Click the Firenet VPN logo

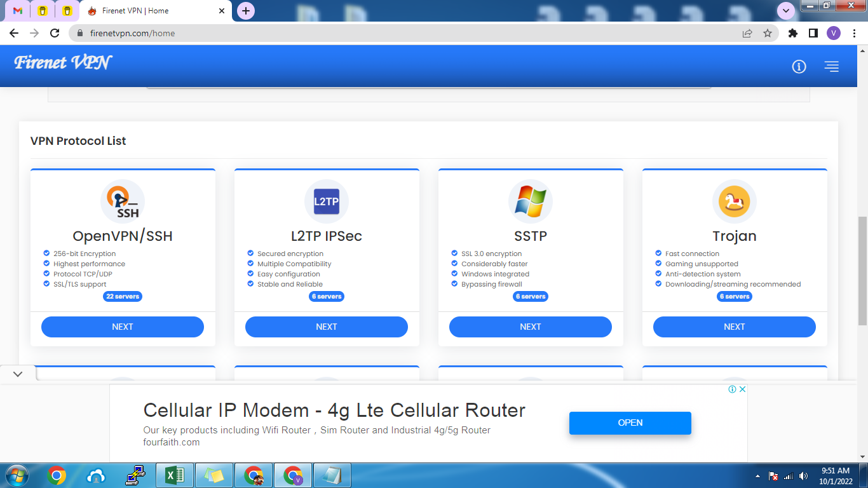point(63,62)
